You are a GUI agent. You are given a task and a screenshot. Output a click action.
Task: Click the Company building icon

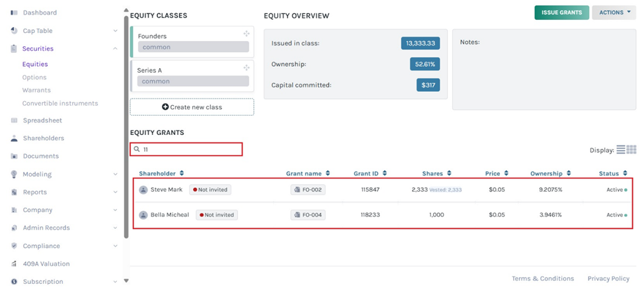click(15, 210)
